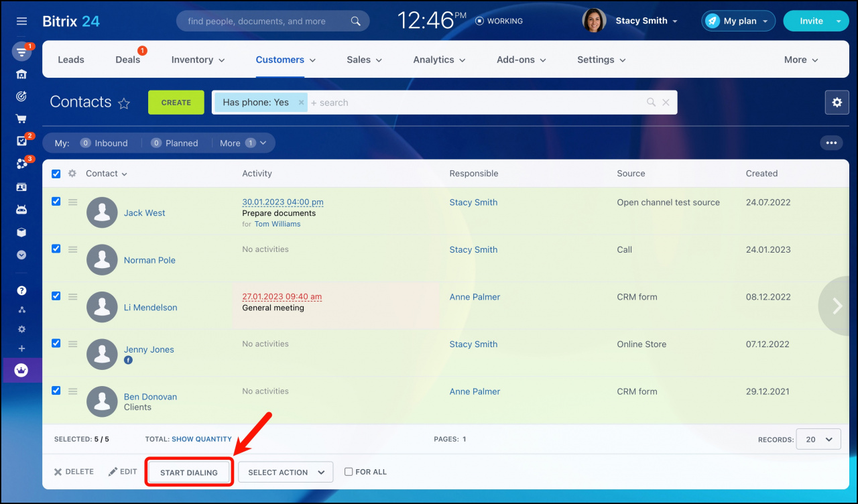Filter by Inbound counter

[104, 143]
